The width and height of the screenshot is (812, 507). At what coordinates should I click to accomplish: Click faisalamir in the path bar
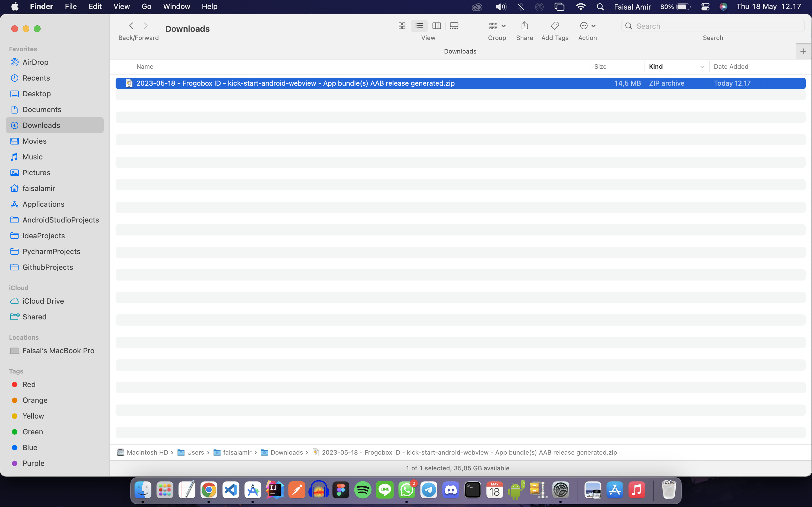237,452
